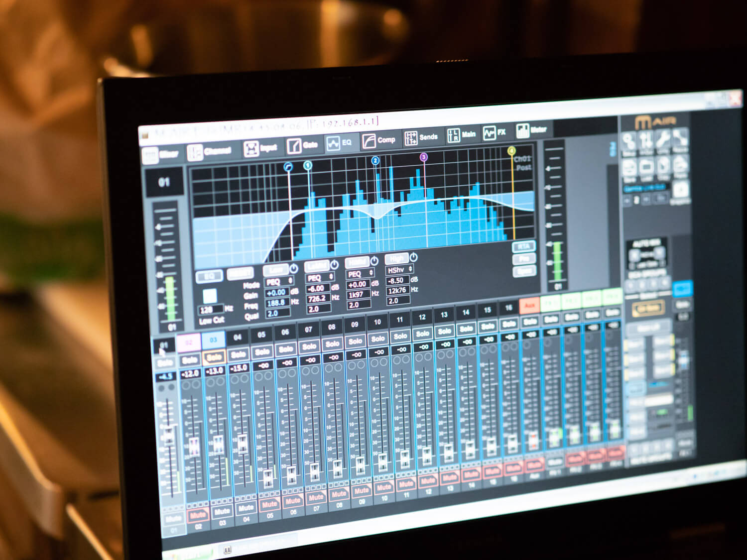Expand the HiMid band PEQ mode selector

pyautogui.click(x=360, y=274)
